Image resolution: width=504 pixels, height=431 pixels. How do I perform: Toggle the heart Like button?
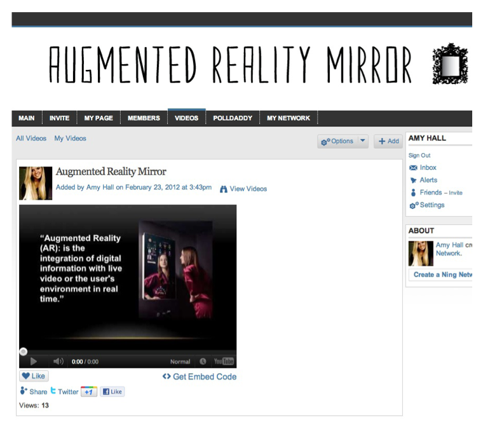(34, 376)
